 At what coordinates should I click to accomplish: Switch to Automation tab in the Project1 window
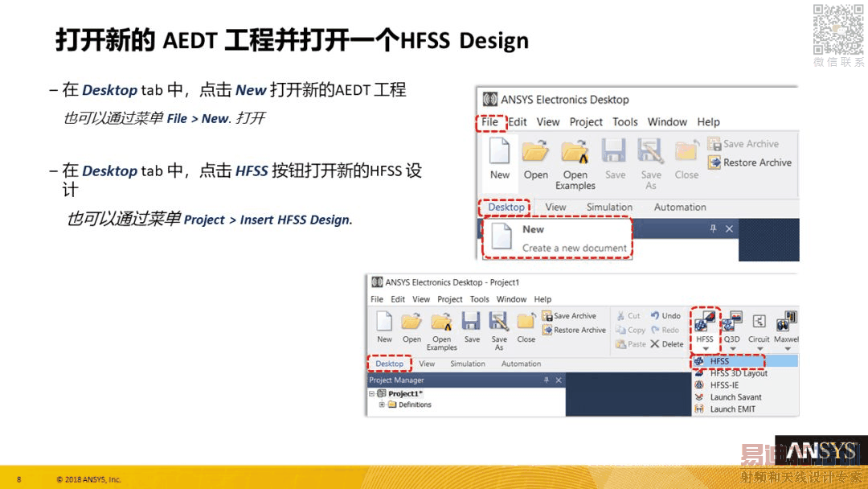tap(521, 364)
